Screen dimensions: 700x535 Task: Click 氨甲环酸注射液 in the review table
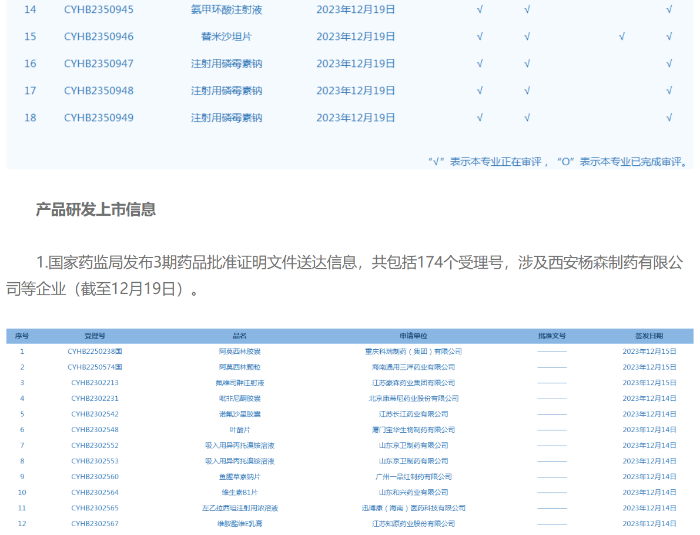click(226, 10)
